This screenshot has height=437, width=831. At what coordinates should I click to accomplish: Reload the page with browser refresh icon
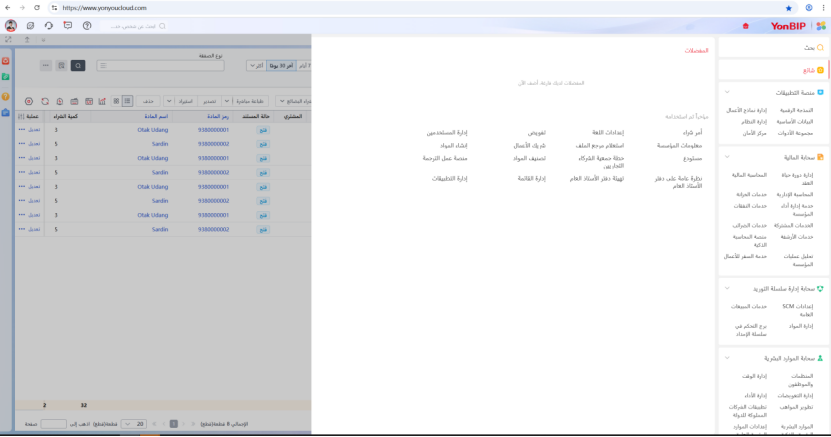(x=37, y=8)
